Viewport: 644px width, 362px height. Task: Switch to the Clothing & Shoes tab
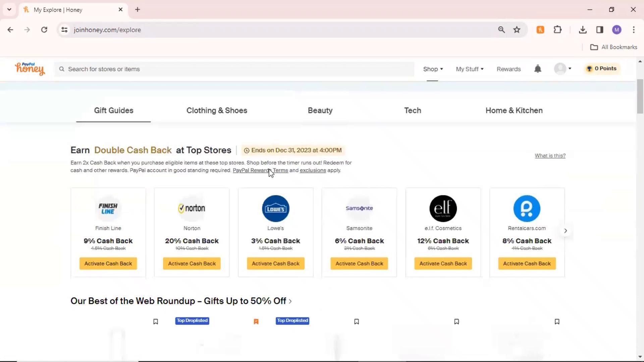tap(217, 111)
